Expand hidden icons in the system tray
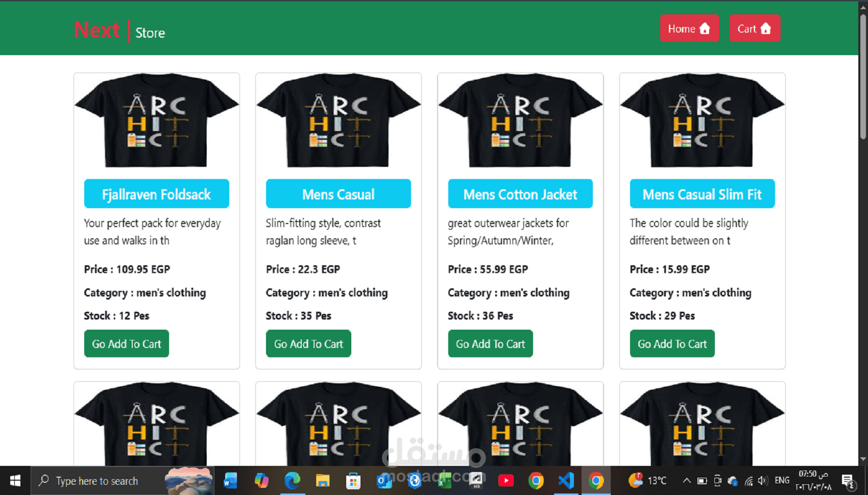Viewport: 868px width, 495px height. [687, 480]
